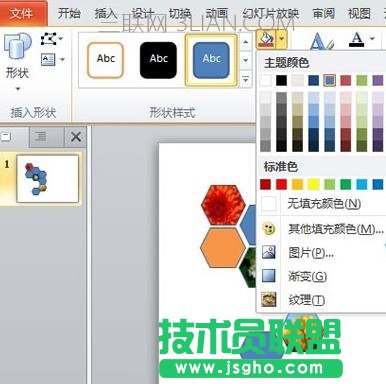
Task: Move the shape styles gallery up one row
Action: pos(246,42)
